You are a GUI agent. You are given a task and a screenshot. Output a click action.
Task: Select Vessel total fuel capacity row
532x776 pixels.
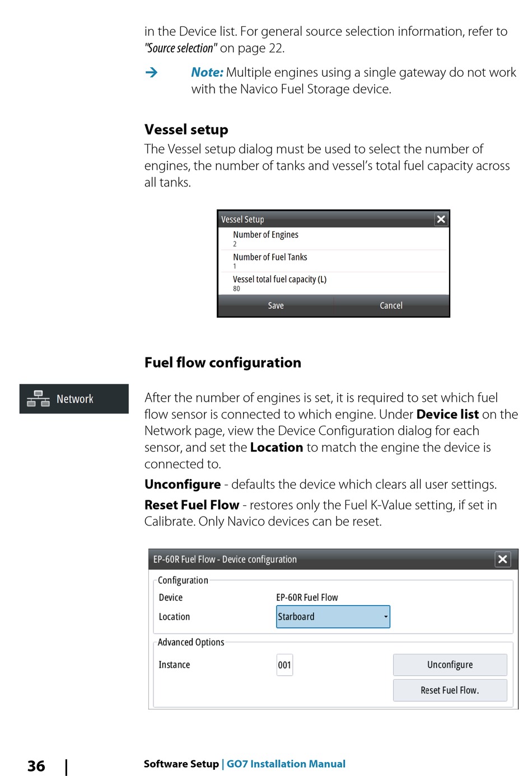[x=333, y=283]
